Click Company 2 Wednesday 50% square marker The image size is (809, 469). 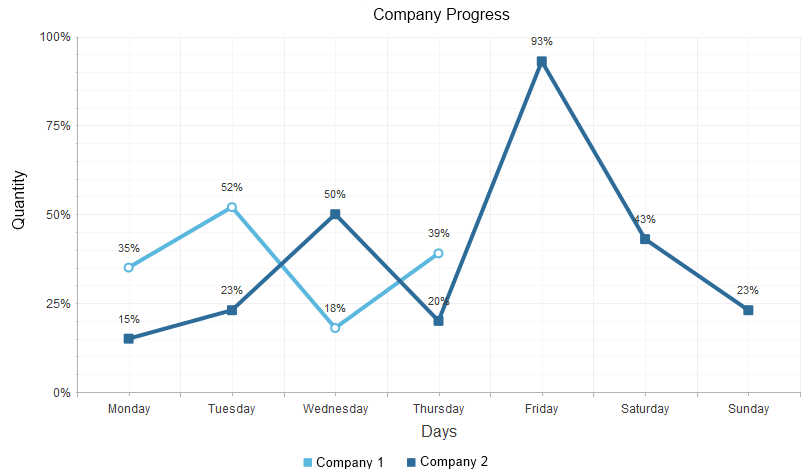coord(335,214)
